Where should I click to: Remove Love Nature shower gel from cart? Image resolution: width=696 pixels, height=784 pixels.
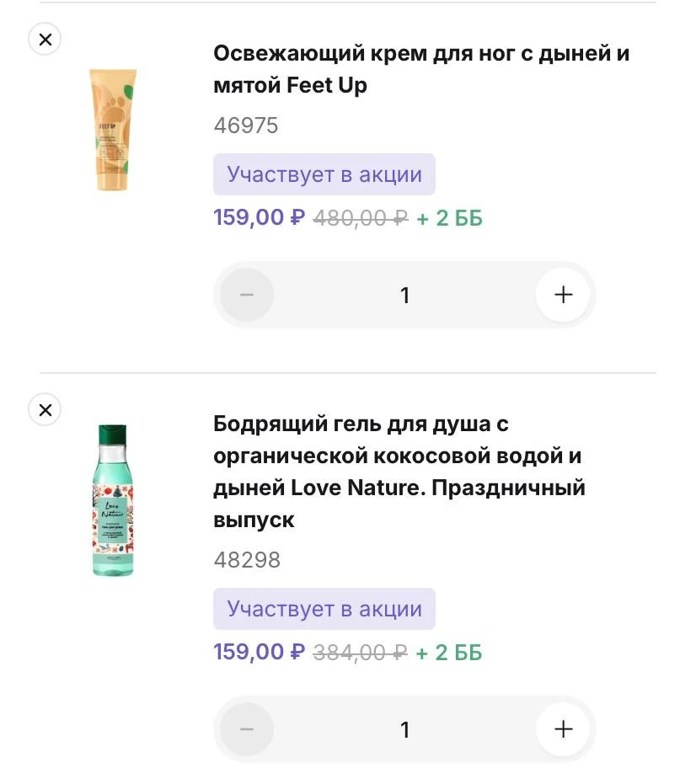coord(45,409)
